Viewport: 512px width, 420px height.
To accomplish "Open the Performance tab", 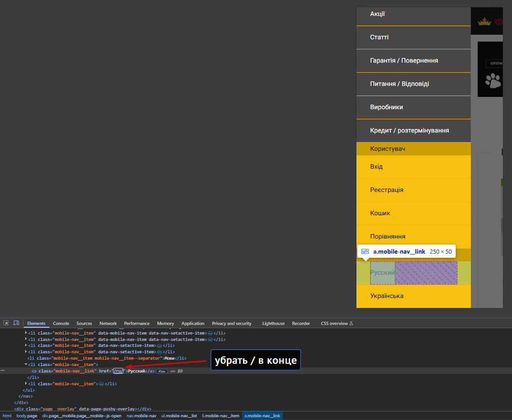I will click(x=137, y=324).
